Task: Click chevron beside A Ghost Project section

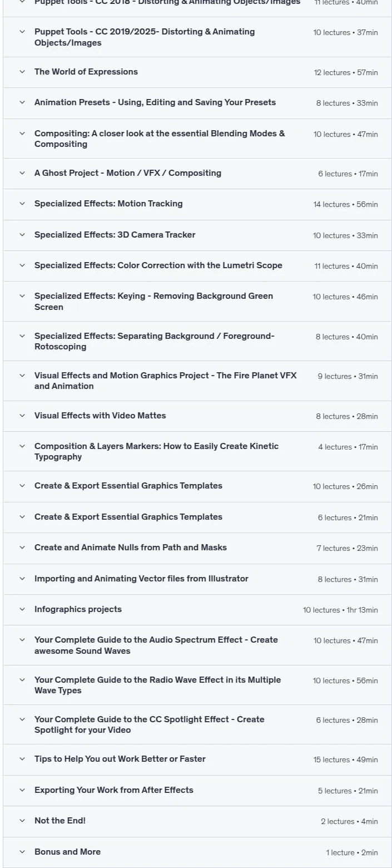Action: [22, 173]
